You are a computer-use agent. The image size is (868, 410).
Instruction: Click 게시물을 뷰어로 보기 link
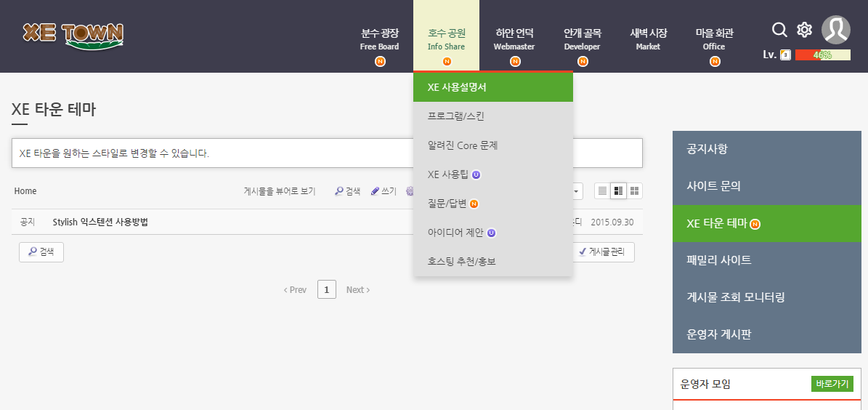[x=280, y=191]
